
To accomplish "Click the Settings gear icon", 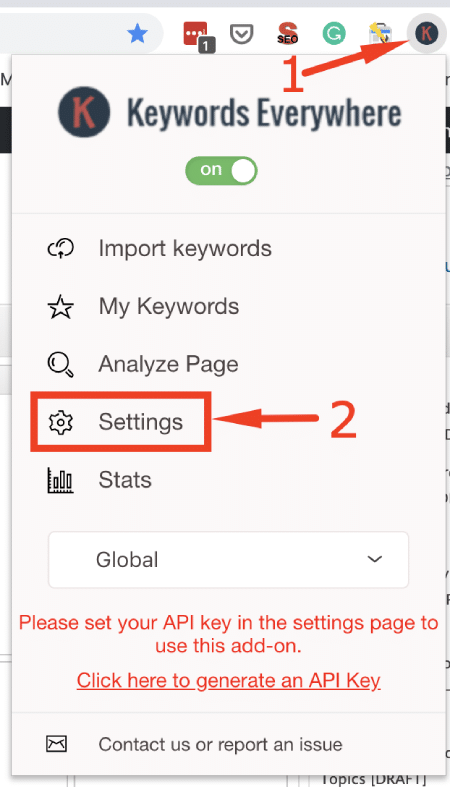I will click(x=61, y=422).
